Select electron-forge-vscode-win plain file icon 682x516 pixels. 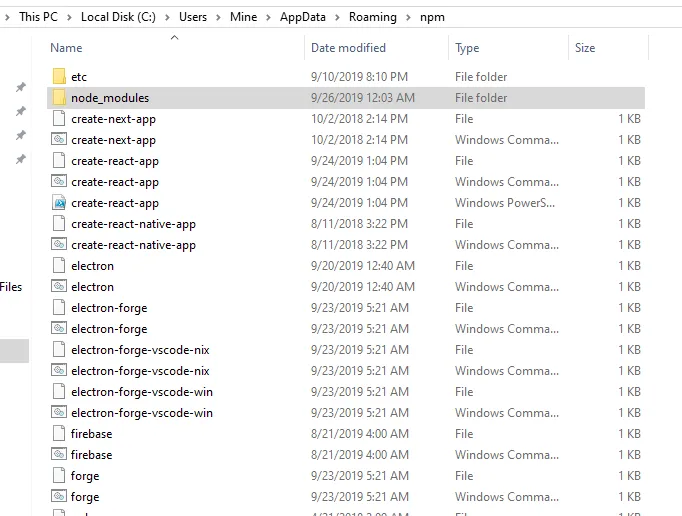59,391
